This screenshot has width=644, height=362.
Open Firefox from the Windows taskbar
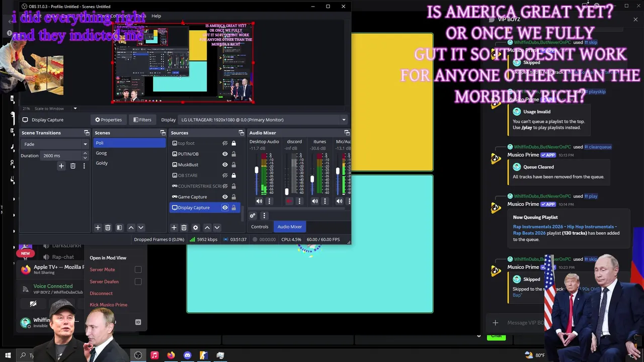[171, 355]
